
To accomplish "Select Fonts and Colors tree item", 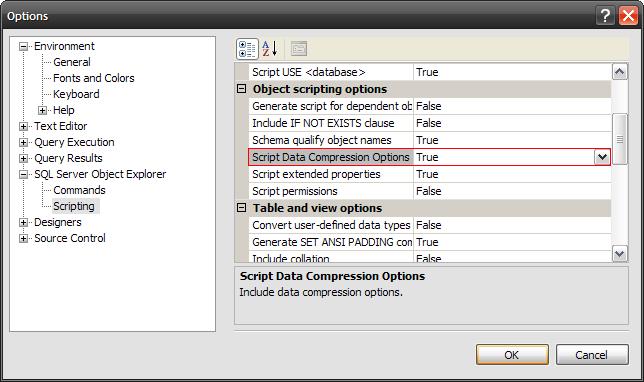I will [x=94, y=78].
